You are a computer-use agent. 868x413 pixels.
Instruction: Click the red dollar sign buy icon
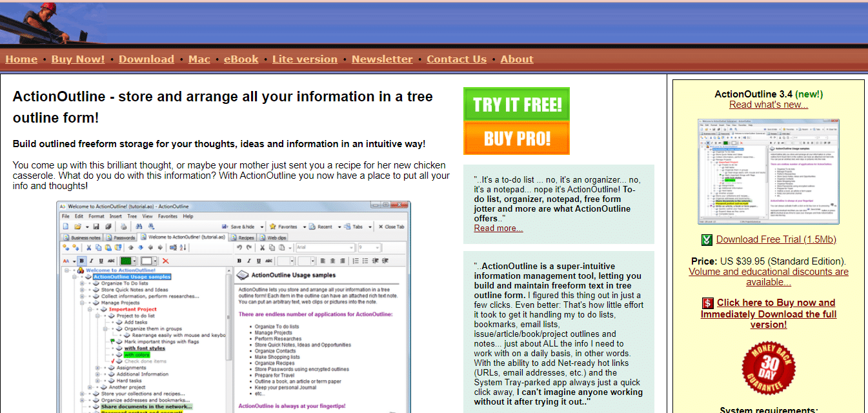[x=708, y=303]
